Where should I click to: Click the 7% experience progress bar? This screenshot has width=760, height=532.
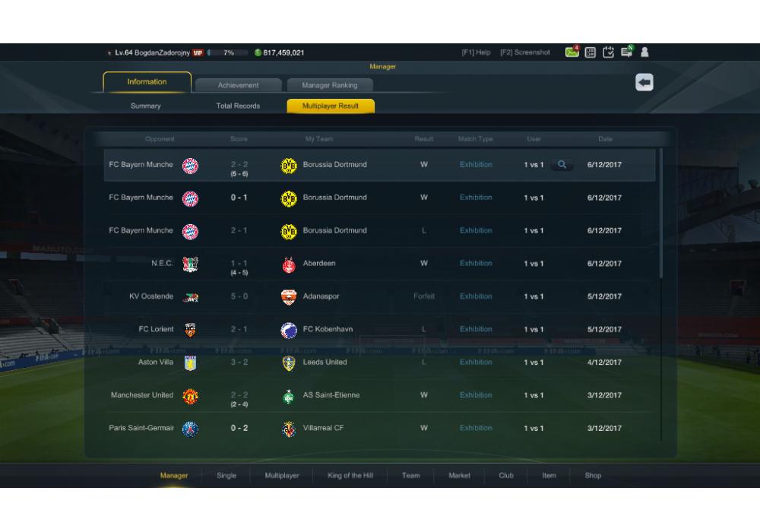click(x=228, y=52)
